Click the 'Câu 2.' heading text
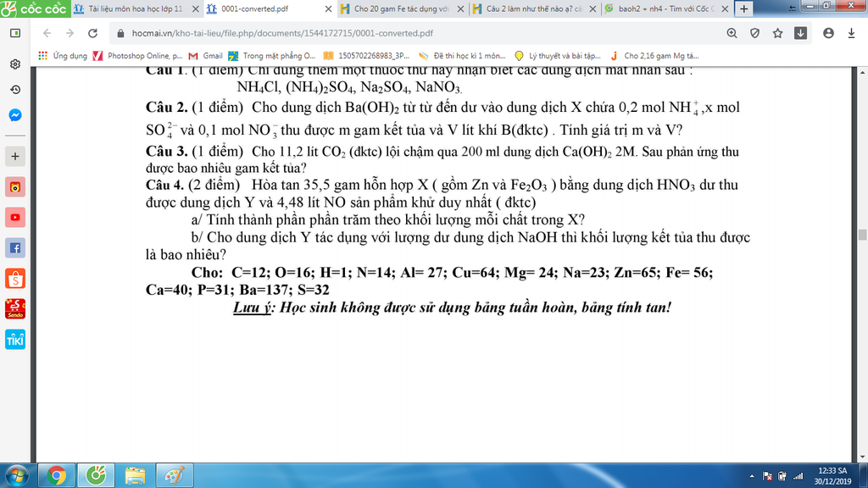This screenshot has width=868, height=488. point(167,108)
